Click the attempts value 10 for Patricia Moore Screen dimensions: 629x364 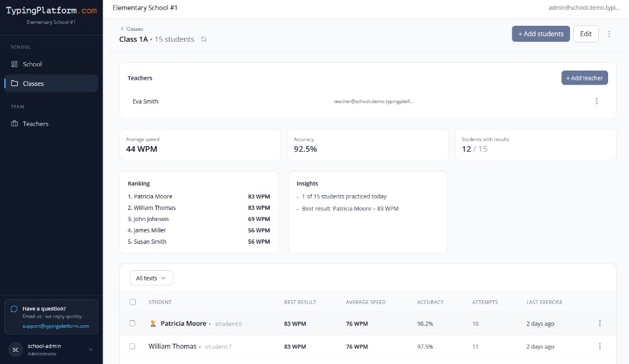click(x=475, y=323)
